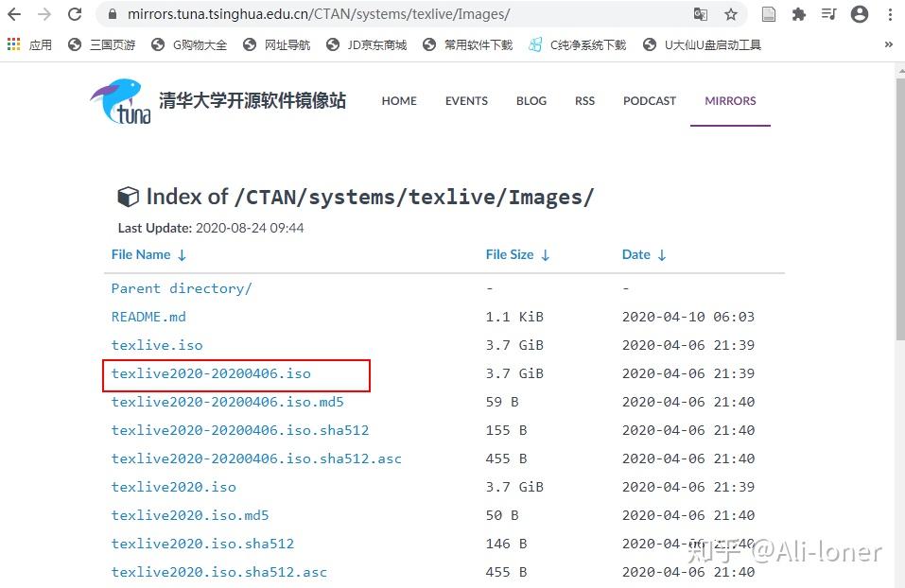
Task: Click the apps grid icon on bookmarks bar
Action: (x=13, y=43)
